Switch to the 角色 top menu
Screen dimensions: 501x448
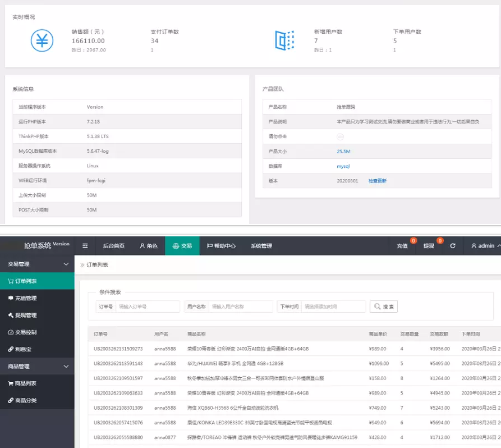tap(149, 246)
